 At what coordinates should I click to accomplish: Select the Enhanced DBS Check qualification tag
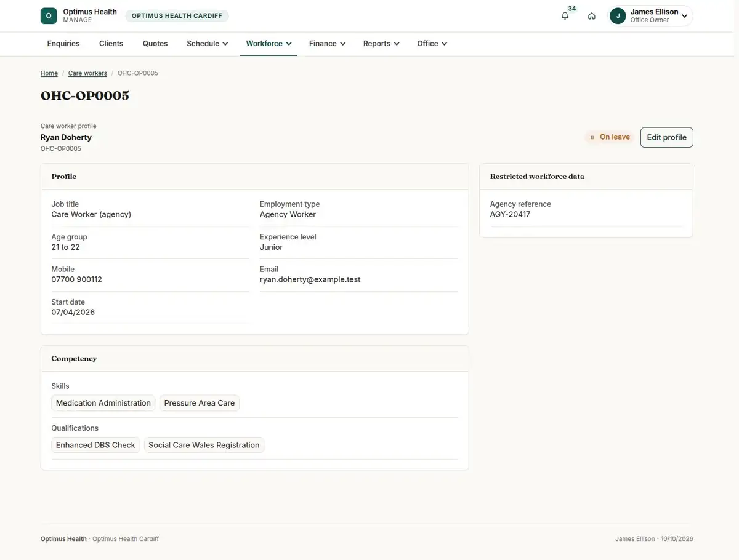tap(95, 445)
